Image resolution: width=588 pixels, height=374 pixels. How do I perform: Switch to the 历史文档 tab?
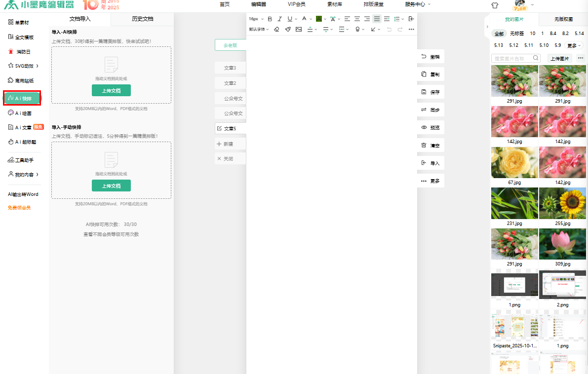(x=143, y=19)
